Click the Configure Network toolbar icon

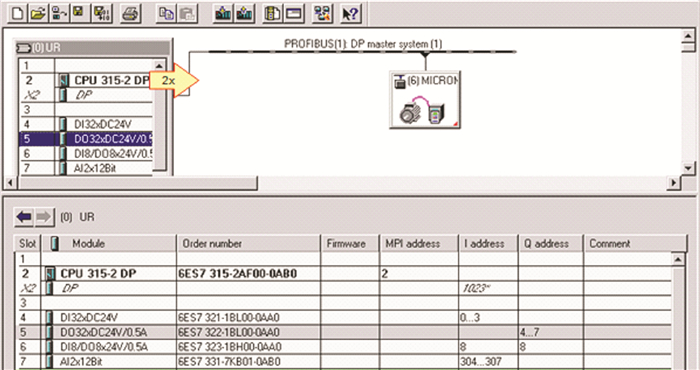click(322, 14)
